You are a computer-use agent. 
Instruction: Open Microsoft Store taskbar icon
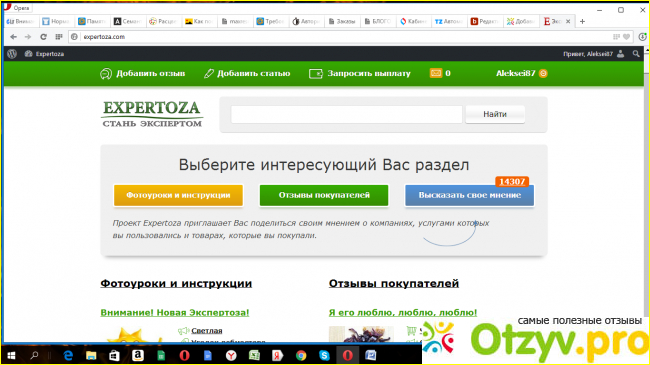[114, 355]
